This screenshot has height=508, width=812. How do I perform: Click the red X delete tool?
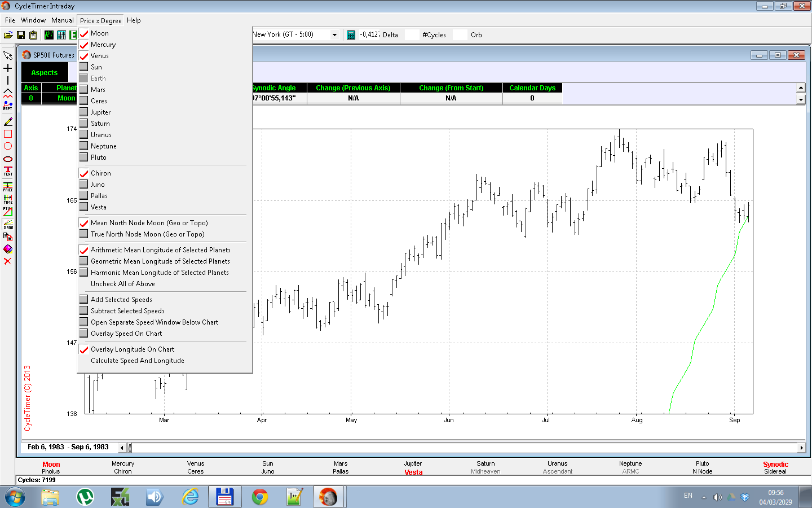(8, 261)
